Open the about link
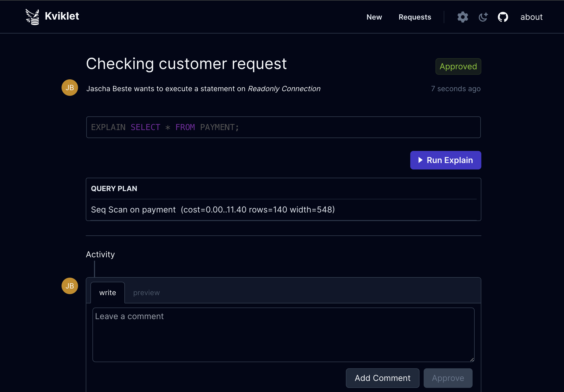 pyautogui.click(x=531, y=17)
